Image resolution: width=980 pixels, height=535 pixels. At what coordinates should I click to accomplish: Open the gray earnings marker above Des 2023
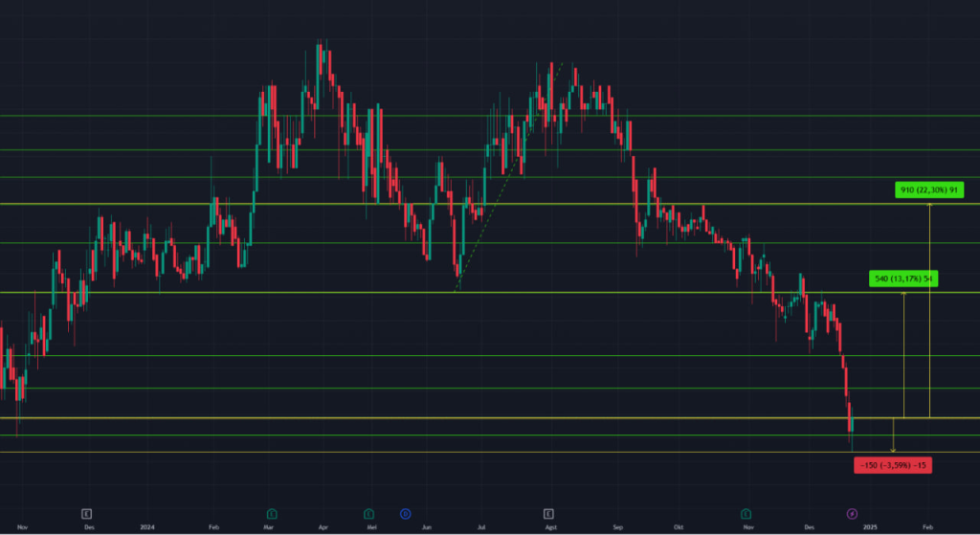(86, 514)
